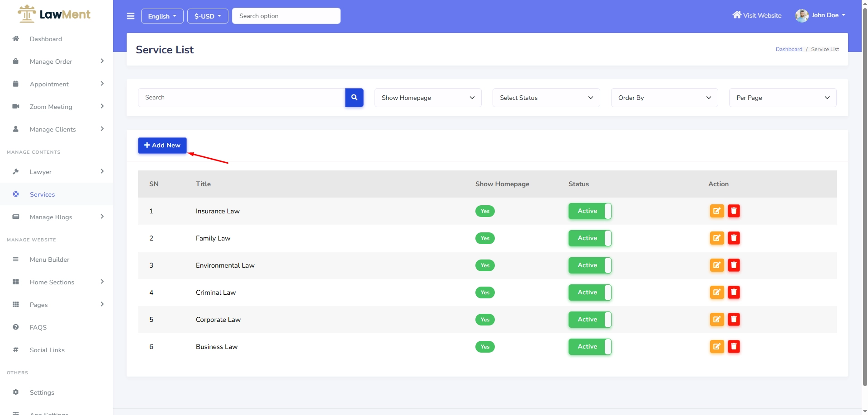Toggle Active status for Corporate Law
Image resolution: width=868 pixels, height=415 pixels.
(590, 320)
